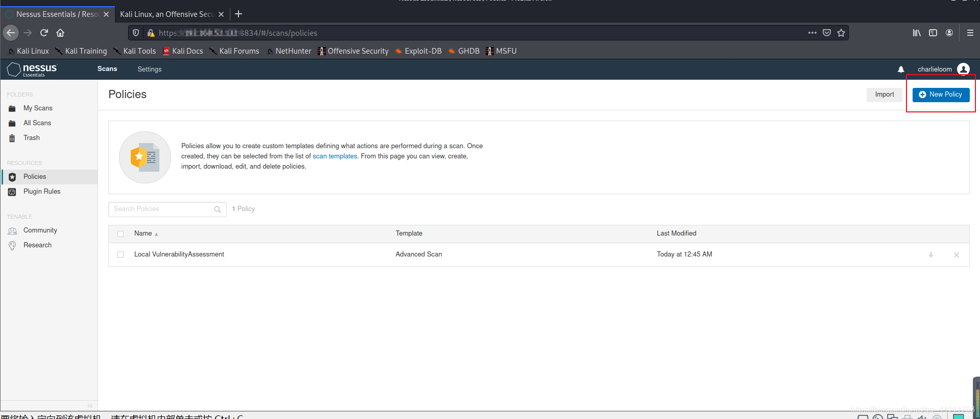The image size is (980, 419).
Task: Click the Import button
Action: coord(885,95)
